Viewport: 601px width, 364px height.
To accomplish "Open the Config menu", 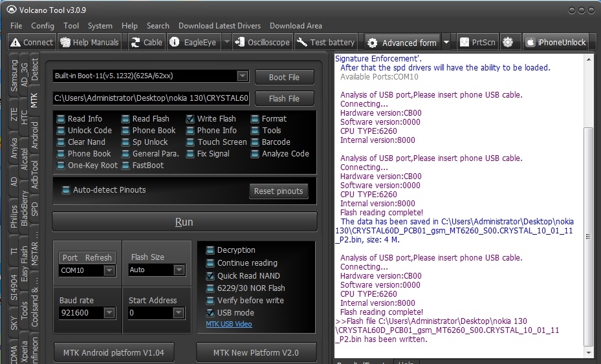I will [43, 26].
